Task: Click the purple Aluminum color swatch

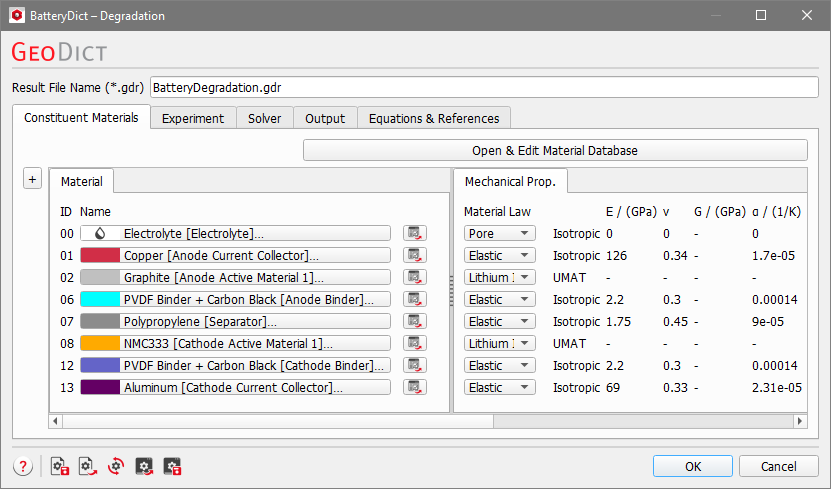Action: [x=100, y=387]
